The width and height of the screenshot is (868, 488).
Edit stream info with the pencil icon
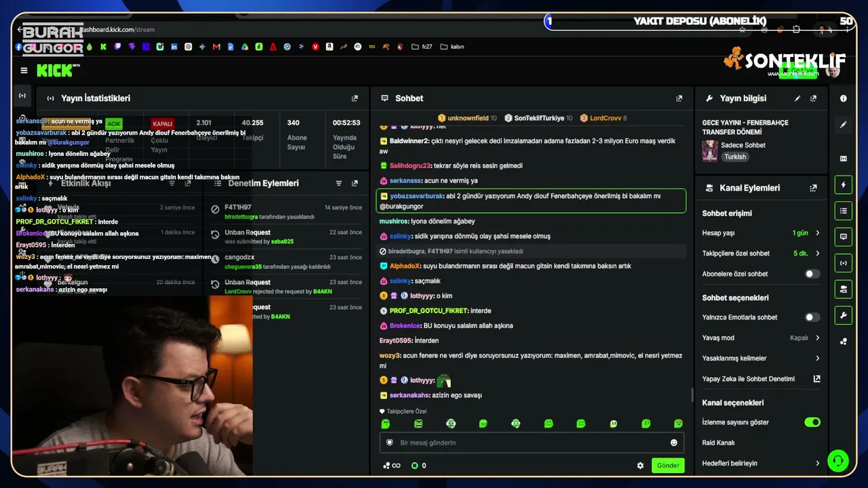tap(797, 98)
